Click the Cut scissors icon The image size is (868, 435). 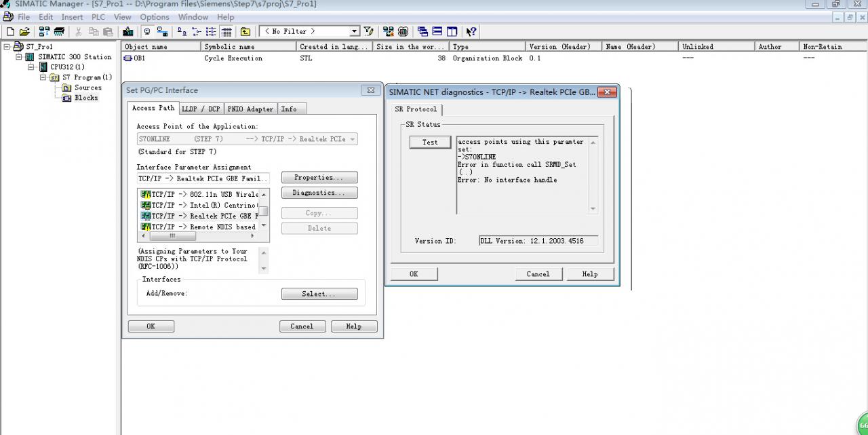pos(79,31)
